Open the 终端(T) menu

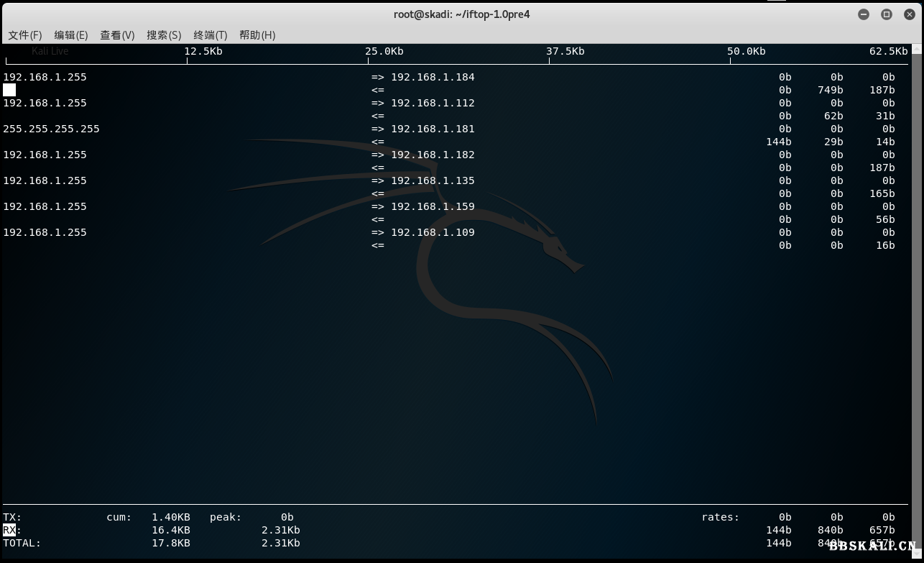pos(210,35)
